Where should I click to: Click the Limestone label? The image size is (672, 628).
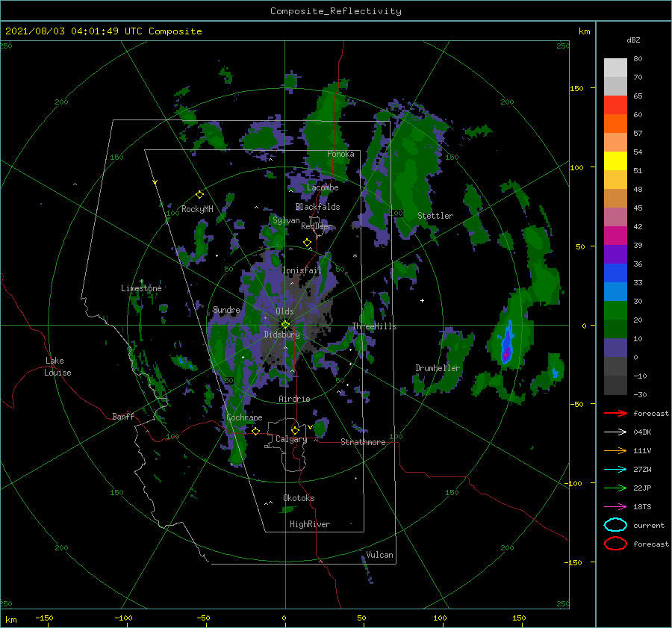pos(141,288)
